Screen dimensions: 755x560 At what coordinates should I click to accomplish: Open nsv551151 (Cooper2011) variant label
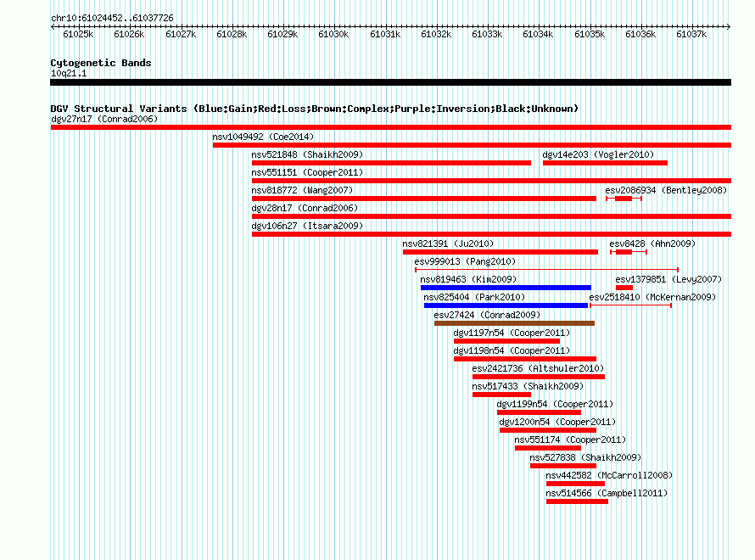[307, 172]
